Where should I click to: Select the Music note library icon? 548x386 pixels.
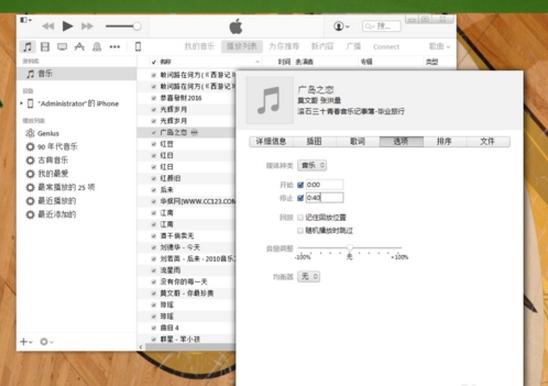(28, 47)
